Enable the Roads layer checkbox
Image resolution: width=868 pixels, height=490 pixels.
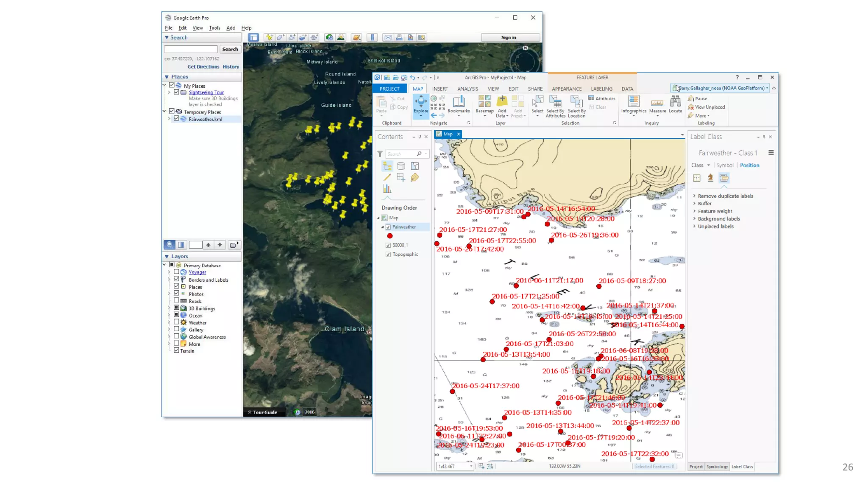pos(177,300)
